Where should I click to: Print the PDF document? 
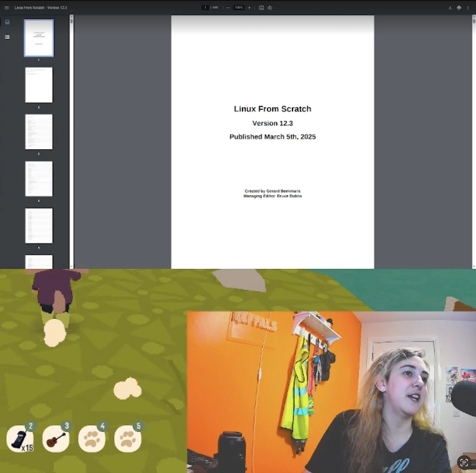pos(459,8)
